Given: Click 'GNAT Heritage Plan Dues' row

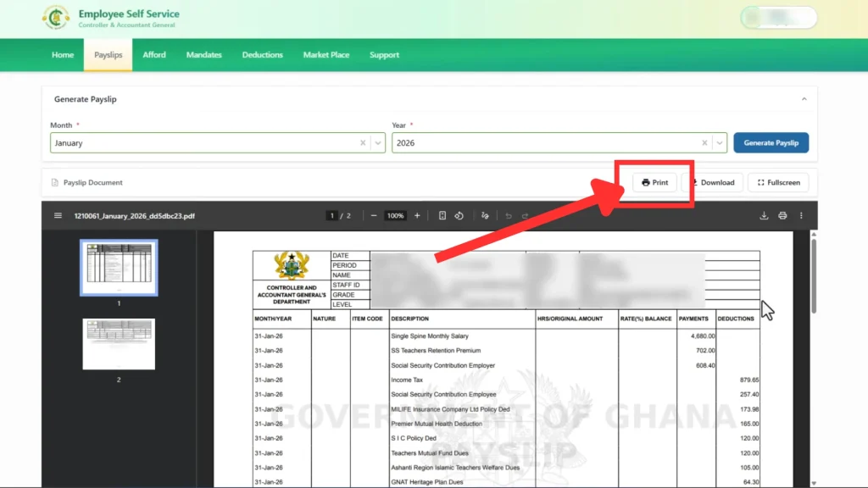Looking at the screenshot, I should (427, 482).
